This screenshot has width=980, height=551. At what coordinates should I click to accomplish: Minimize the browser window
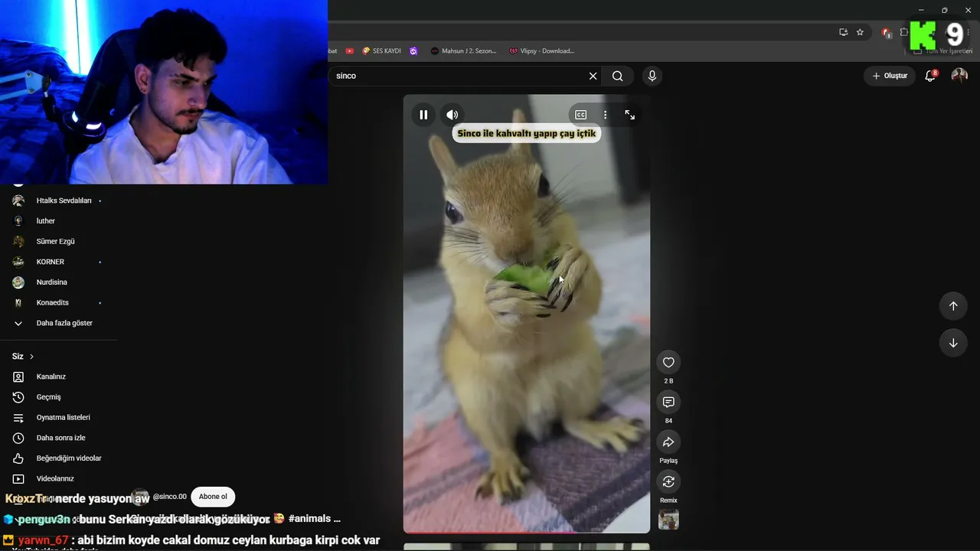click(921, 10)
